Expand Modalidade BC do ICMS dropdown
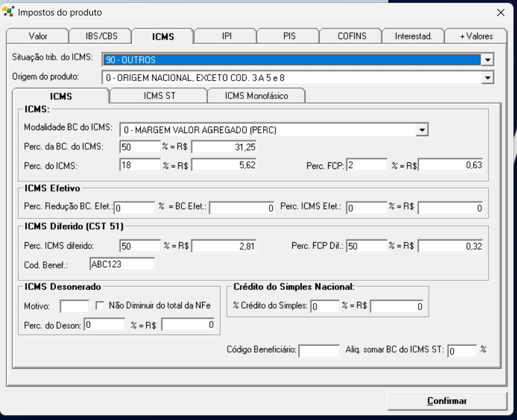Screen dimensions: 517x420 click(x=422, y=129)
